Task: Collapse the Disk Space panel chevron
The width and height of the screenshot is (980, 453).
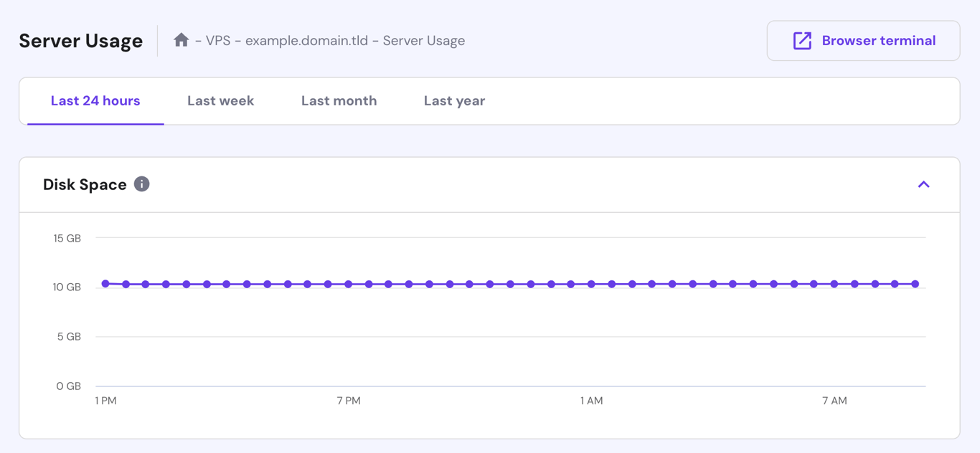Action: coord(923,184)
